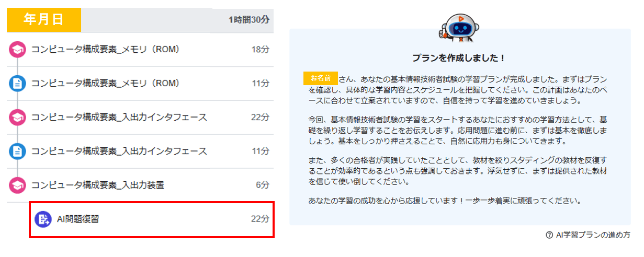Open the 11分 コンピュータ構成要素_メモリ（ROM） item title
The width and height of the screenshot is (644, 257).
tap(106, 84)
